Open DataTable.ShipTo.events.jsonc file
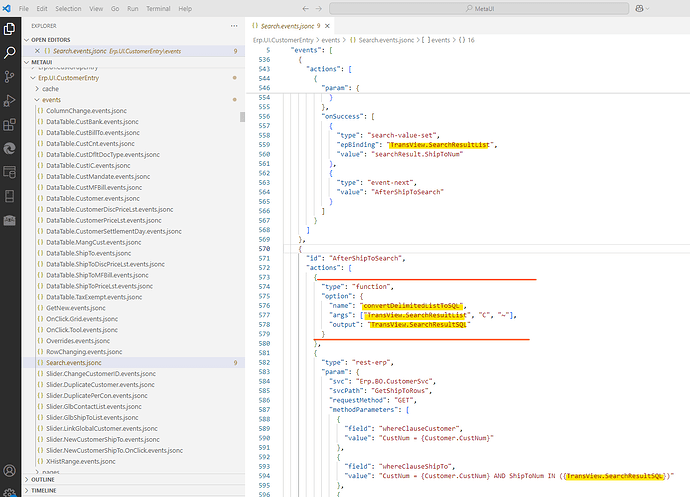The image size is (690, 497). pos(88,254)
